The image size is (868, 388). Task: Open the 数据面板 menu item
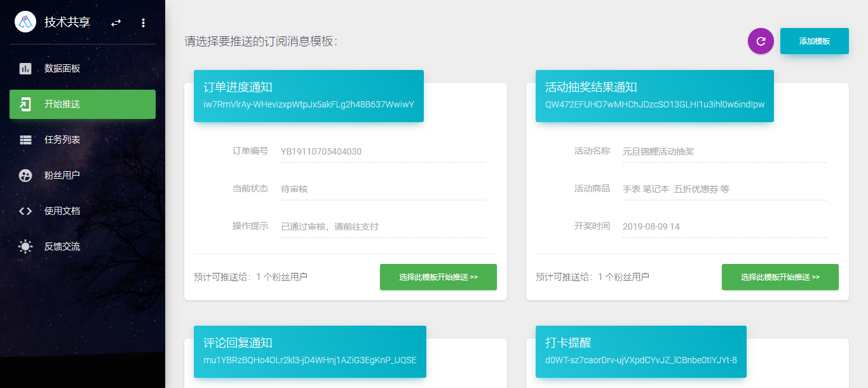(x=83, y=69)
